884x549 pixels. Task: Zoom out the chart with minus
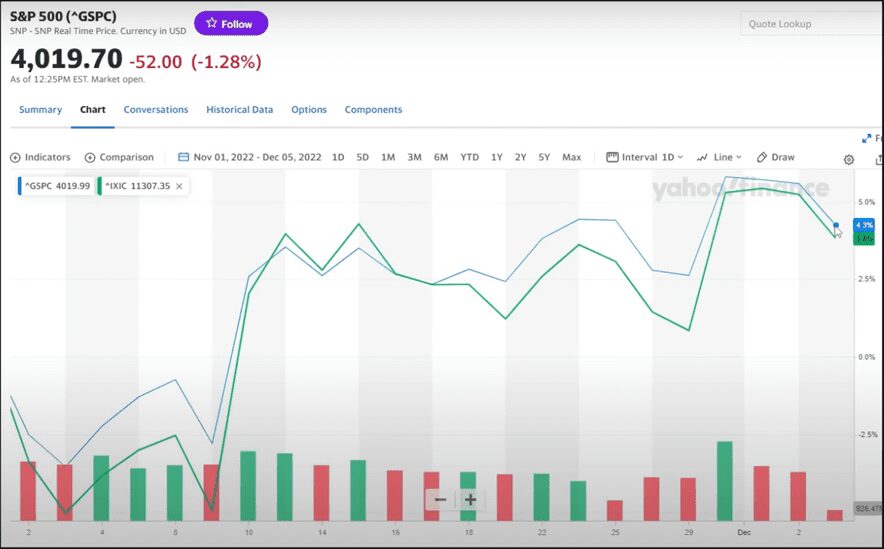439,500
